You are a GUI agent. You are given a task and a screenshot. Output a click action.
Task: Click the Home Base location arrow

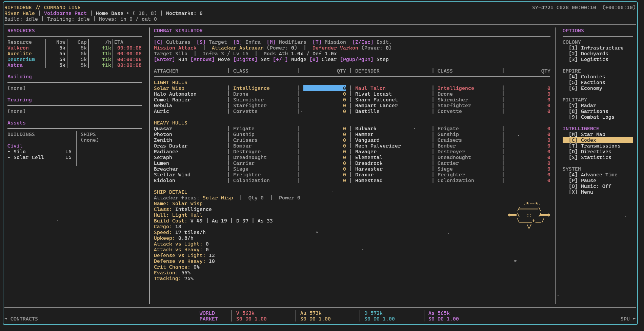pyautogui.click(x=128, y=13)
